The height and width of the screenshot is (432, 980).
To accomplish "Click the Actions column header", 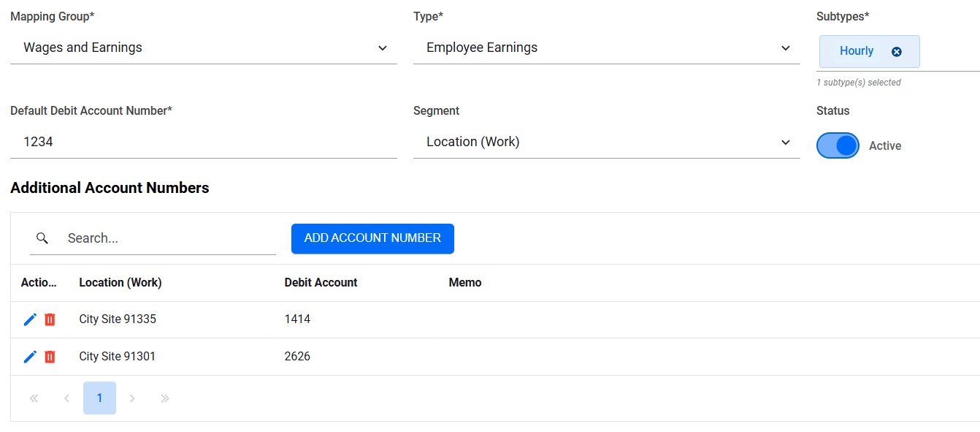I will tap(39, 282).
